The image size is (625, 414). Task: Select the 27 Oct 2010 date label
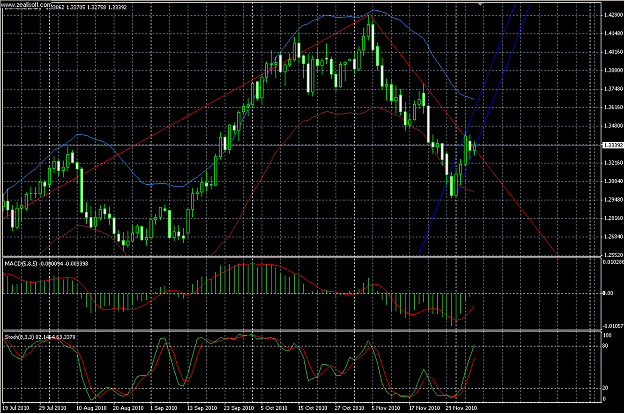350,408
